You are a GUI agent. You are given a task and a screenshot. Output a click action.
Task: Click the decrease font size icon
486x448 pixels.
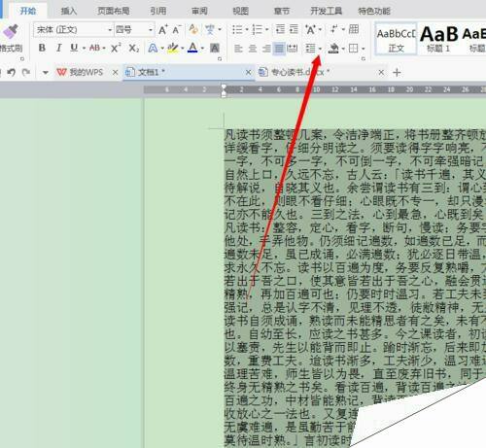pyautogui.click(x=176, y=30)
